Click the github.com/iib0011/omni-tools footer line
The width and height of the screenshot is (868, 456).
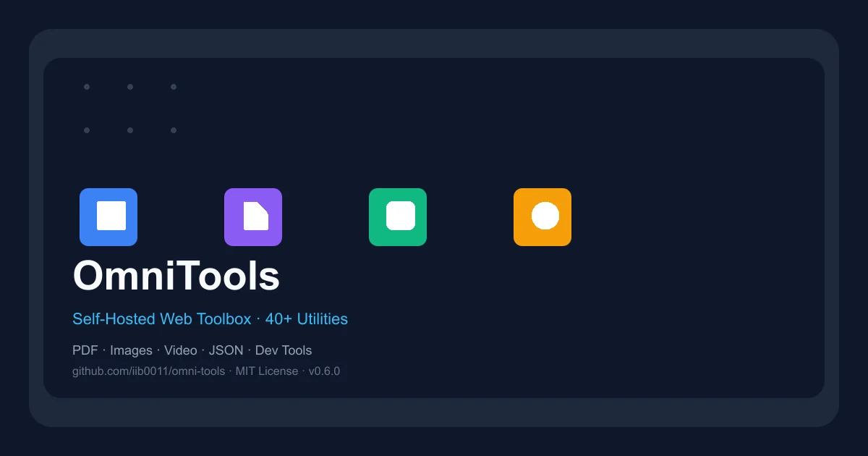click(x=206, y=371)
